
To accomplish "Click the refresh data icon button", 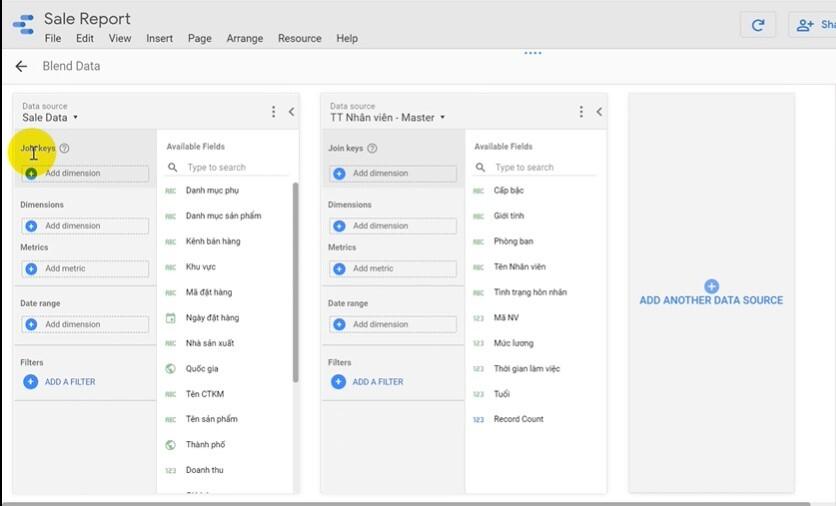I will tap(758, 26).
